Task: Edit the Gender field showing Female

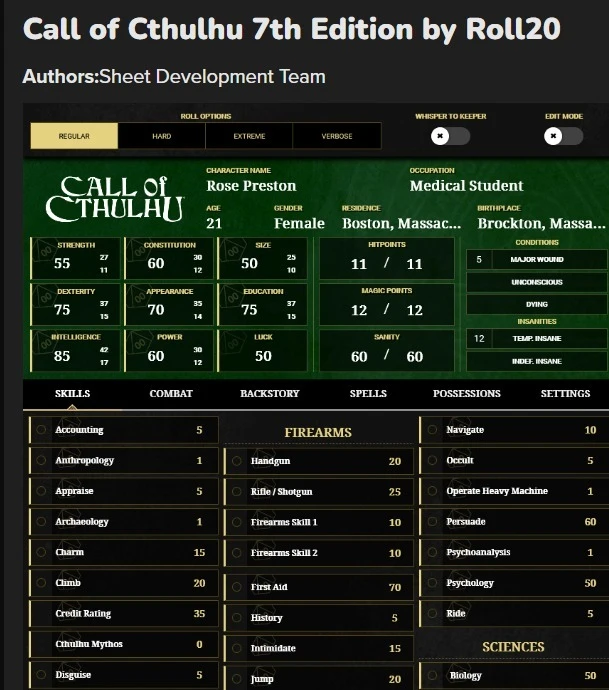Action: point(299,224)
